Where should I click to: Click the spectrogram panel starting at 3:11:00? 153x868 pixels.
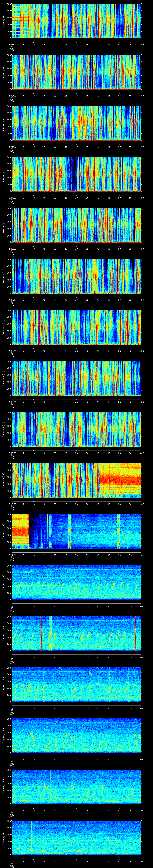[77, 531]
